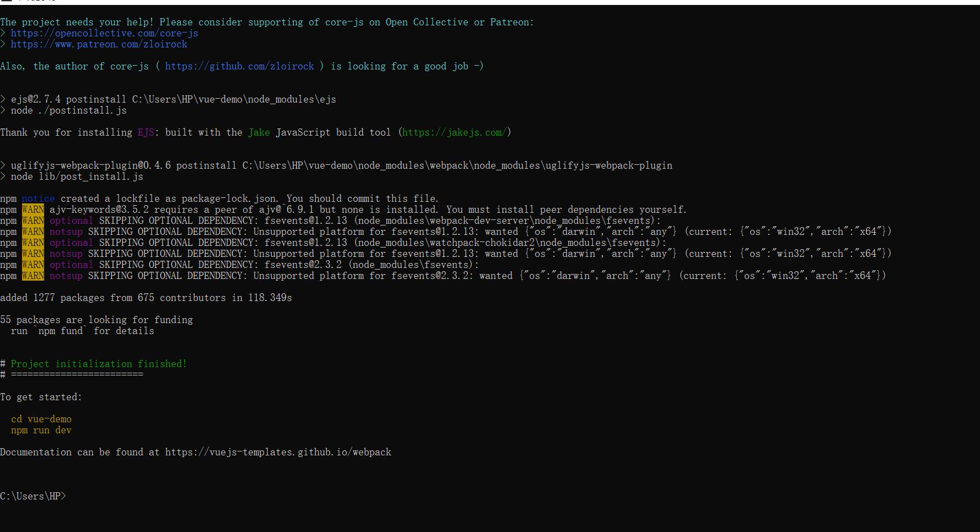Click the notsup warning for fsevents@2.3.2
980x532 pixels.
click(x=443, y=276)
